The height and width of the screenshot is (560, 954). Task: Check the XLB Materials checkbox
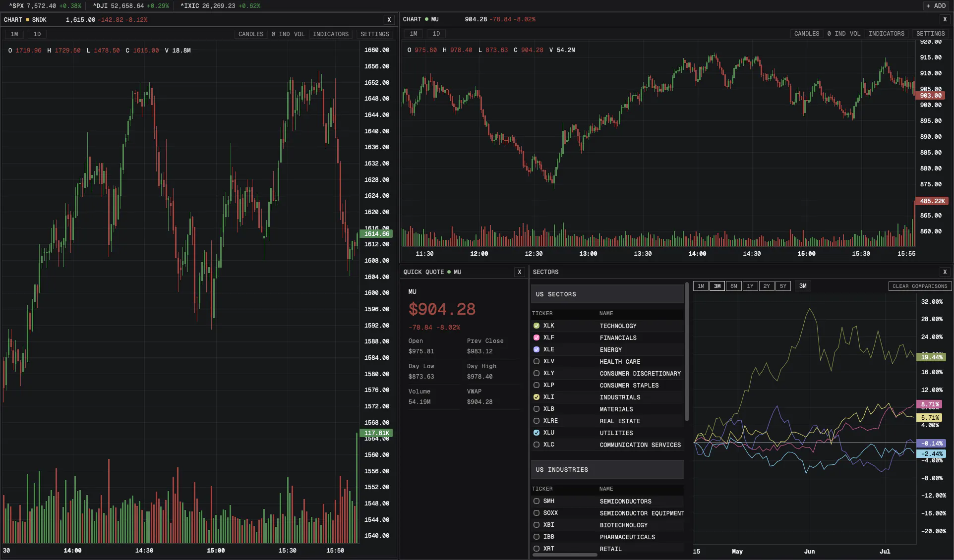537,409
